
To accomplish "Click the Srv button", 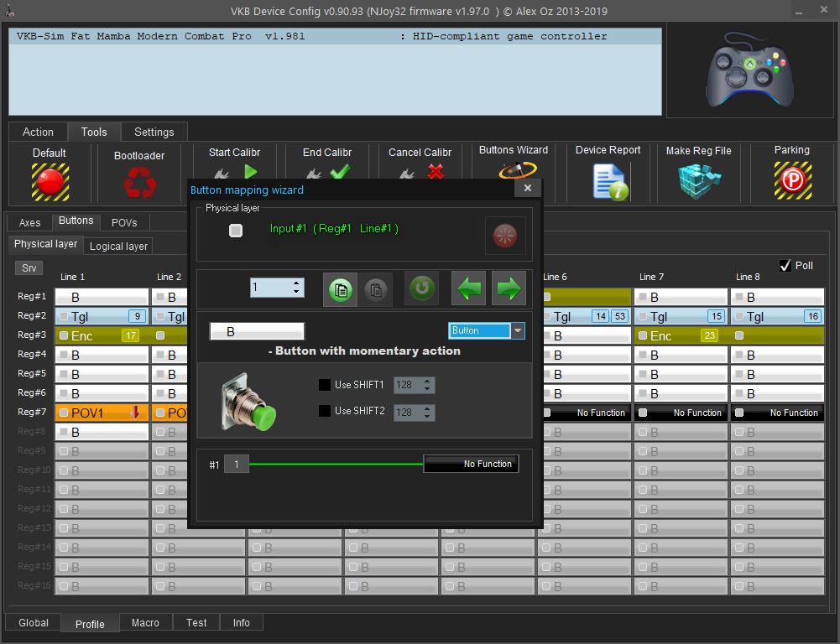I will pos(29,267).
